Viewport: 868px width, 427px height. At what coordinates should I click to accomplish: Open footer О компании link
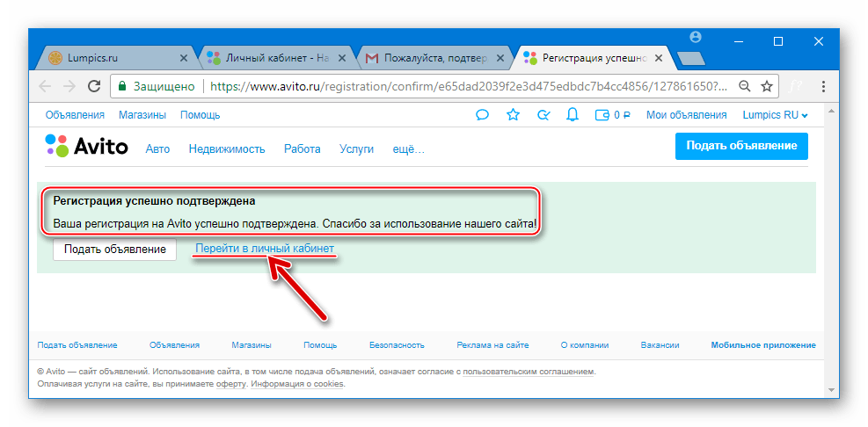(x=585, y=345)
